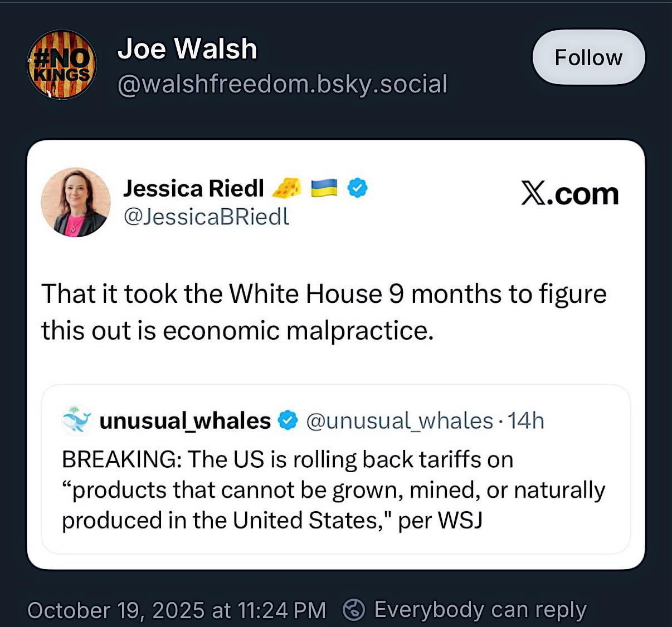The height and width of the screenshot is (627, 672).
Task: Click the X.com logo
Action: 569,194
